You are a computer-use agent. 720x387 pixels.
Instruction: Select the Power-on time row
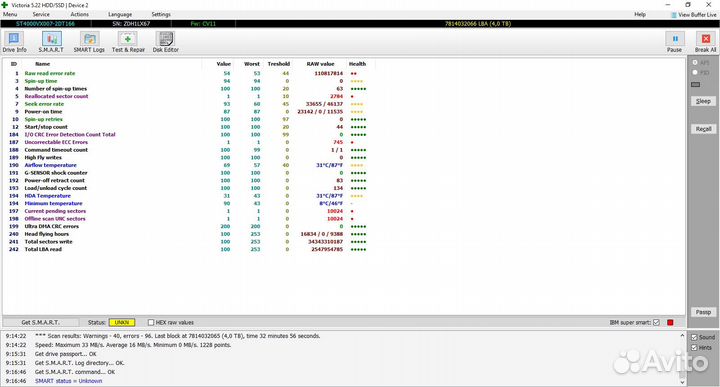click(x=188, y=112)
